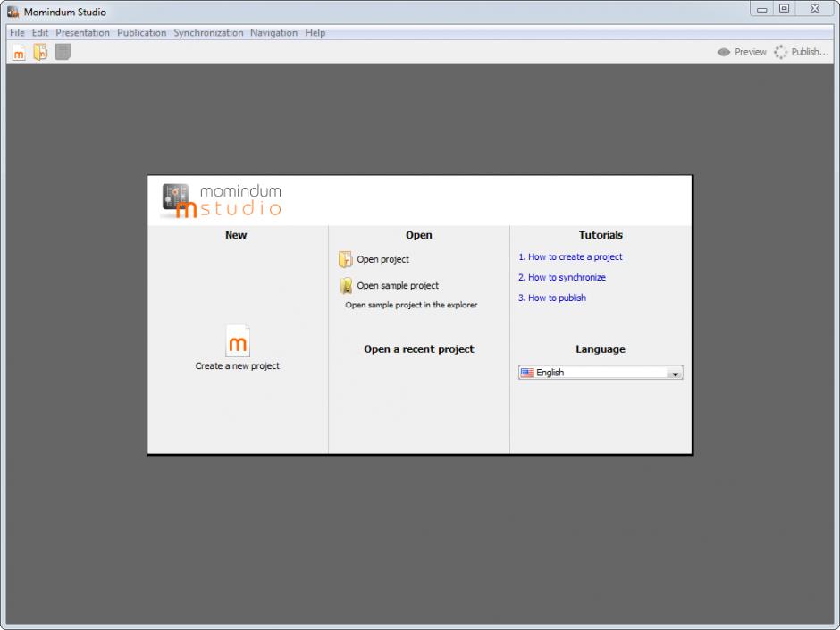Open tutorial How to publish
The width and height of the screenshot is (840, 630).
click(x=551, y=298)
